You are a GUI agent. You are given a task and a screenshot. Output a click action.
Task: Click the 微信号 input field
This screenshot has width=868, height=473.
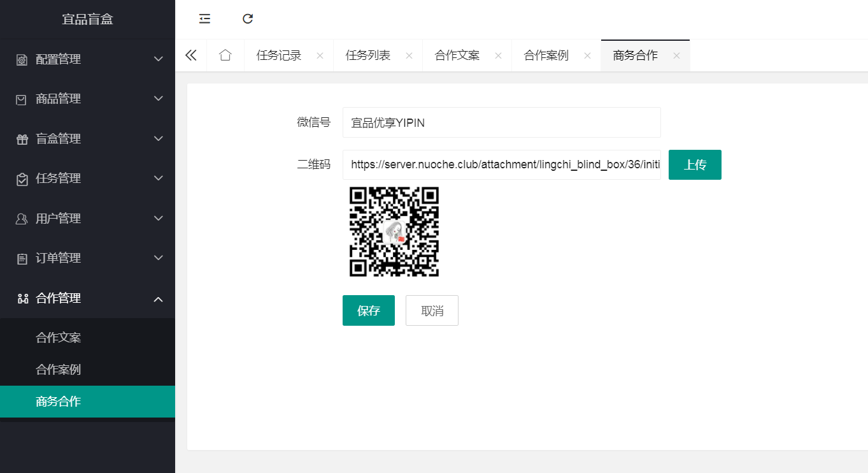tap(502, 122)
